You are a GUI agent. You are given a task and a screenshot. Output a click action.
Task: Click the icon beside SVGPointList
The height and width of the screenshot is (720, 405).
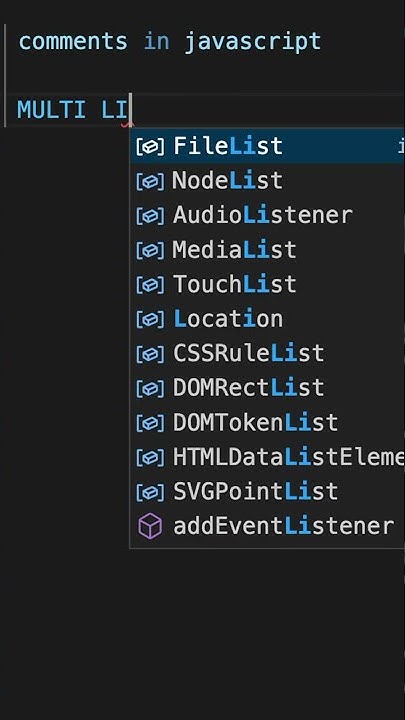tap(150, 492)
